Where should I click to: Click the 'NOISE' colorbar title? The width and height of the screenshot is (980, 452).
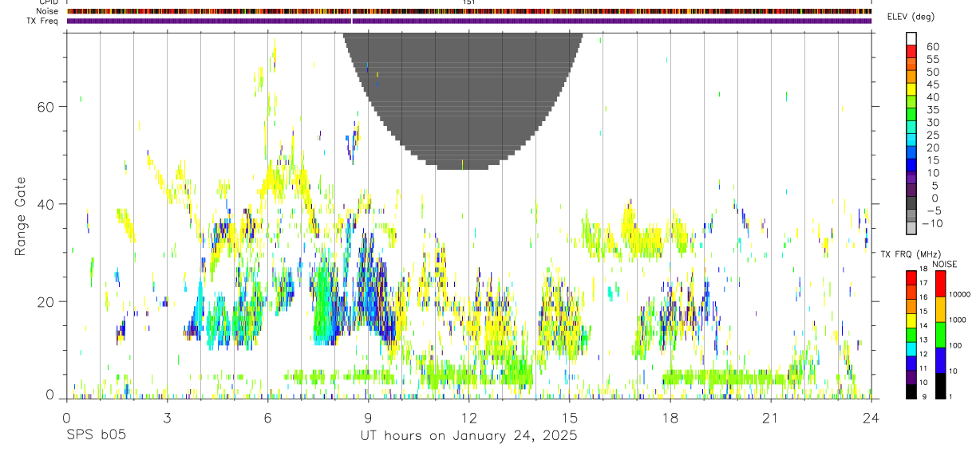coord(944,265)
